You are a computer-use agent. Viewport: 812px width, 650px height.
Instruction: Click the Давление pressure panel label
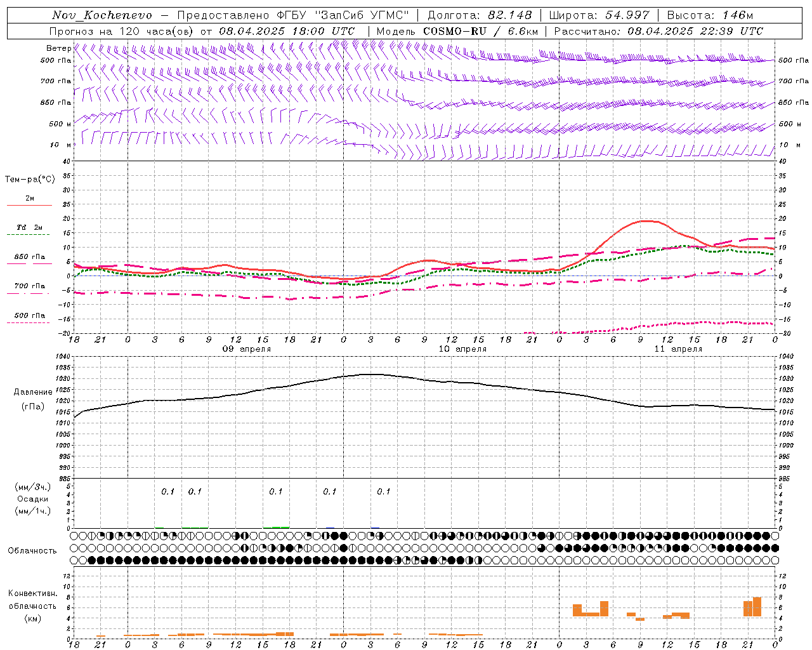point(32,392)
